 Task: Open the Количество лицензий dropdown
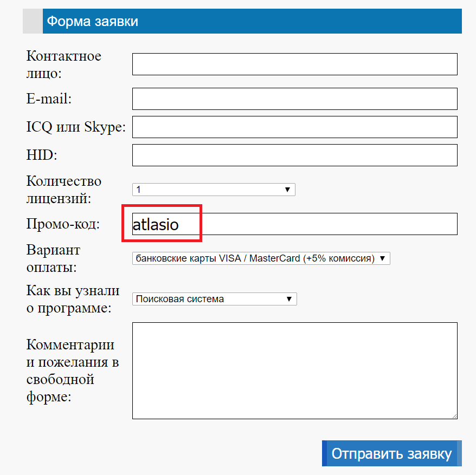pos(214,190)
